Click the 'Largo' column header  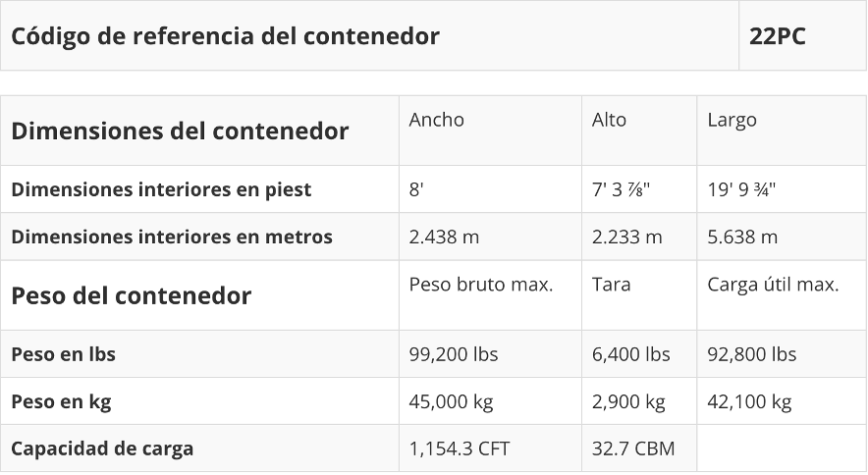pos(732,120)
